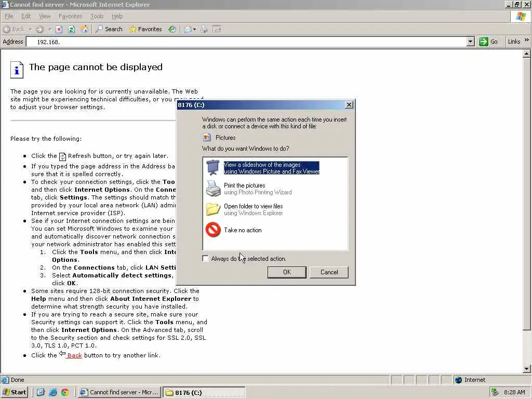Click the red no-action prohibited icon
The height and width of the screenshot is (399, 532).
tap(213, 230)
